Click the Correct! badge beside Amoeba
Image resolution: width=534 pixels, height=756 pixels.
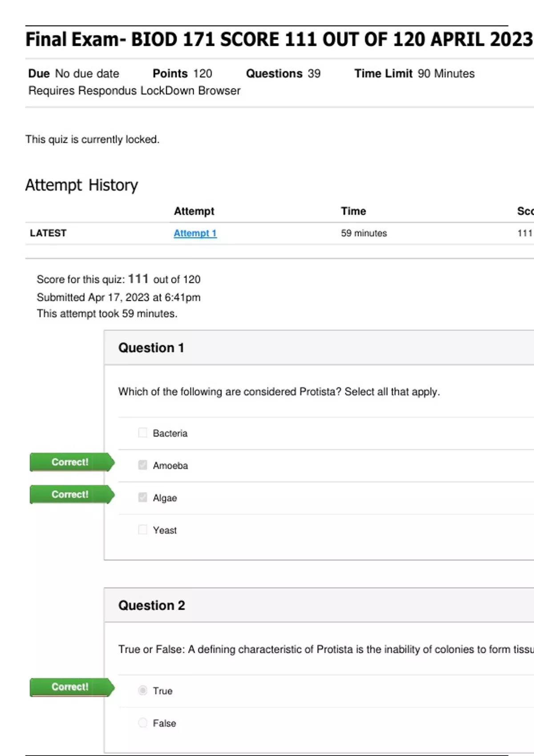[70, 462]
